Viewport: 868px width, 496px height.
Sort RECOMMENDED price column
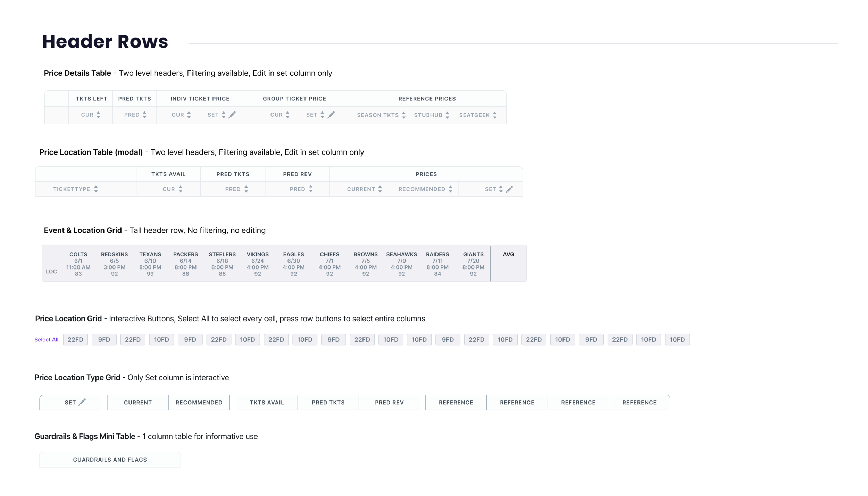(x=450, y=189)
